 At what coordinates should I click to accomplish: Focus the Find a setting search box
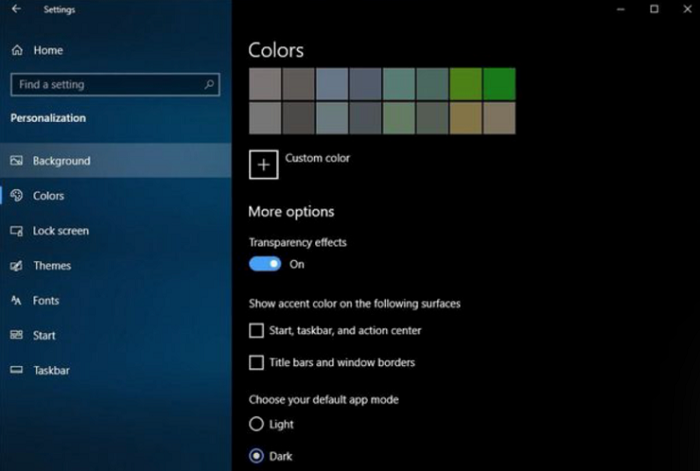(115, 84)
